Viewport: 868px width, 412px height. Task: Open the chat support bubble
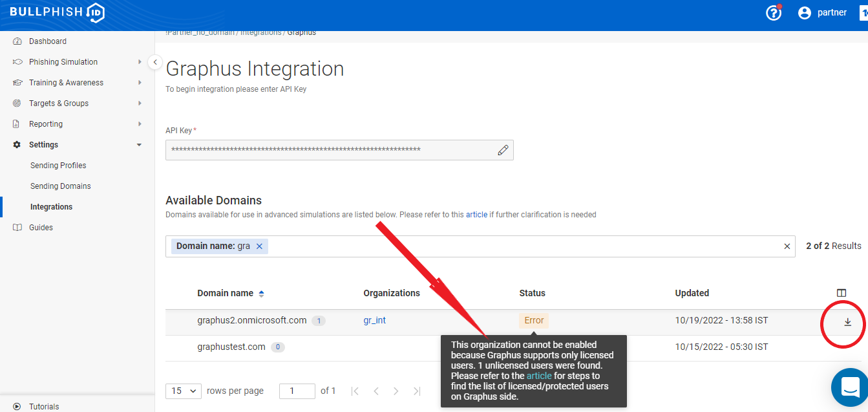point(849,387)
